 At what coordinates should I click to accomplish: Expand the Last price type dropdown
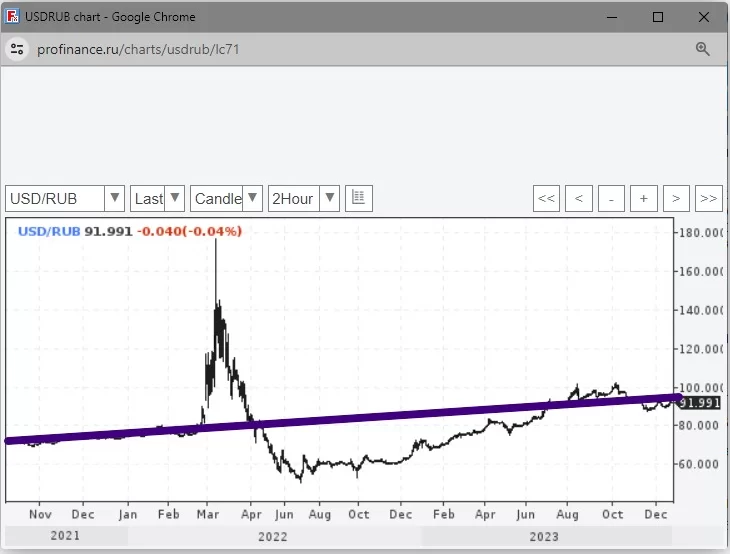tap(157, 198)
